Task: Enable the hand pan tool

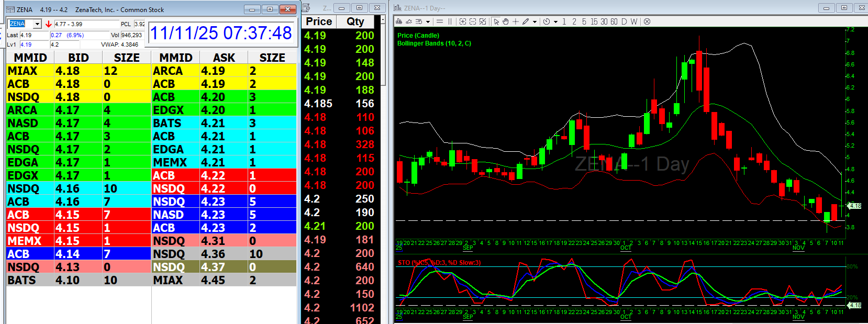Action: click(x=506, y=21)
